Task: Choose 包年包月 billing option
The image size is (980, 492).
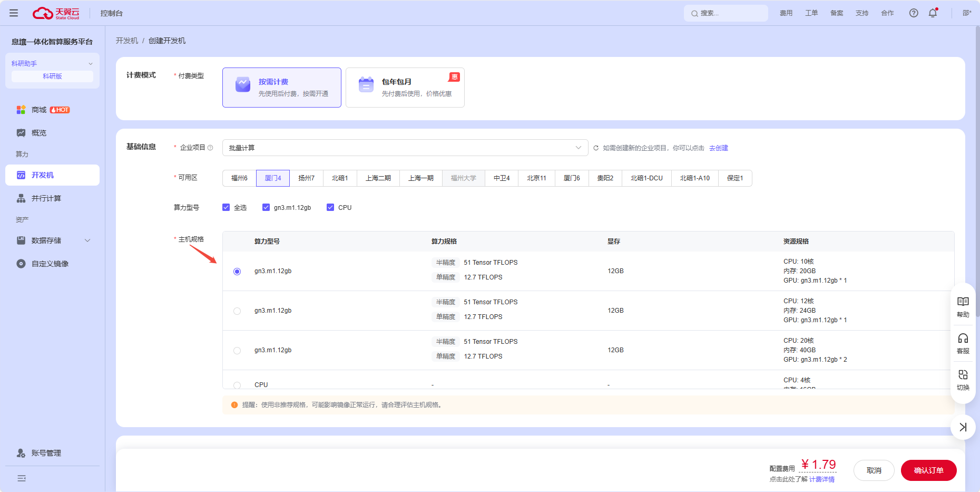Action: tap(405, 88)
